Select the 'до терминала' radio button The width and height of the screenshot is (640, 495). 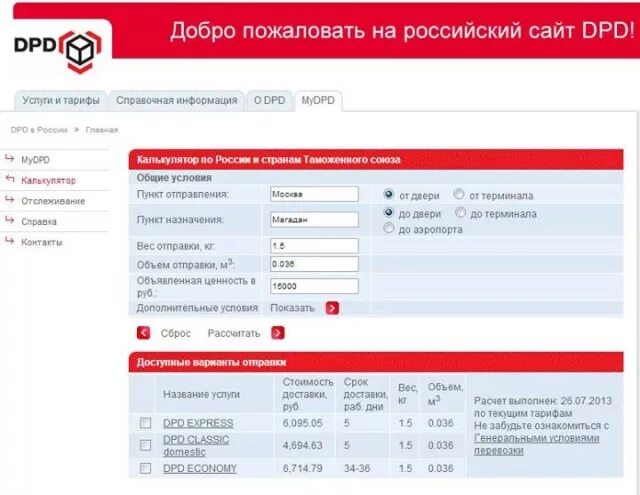pos(460,212)
